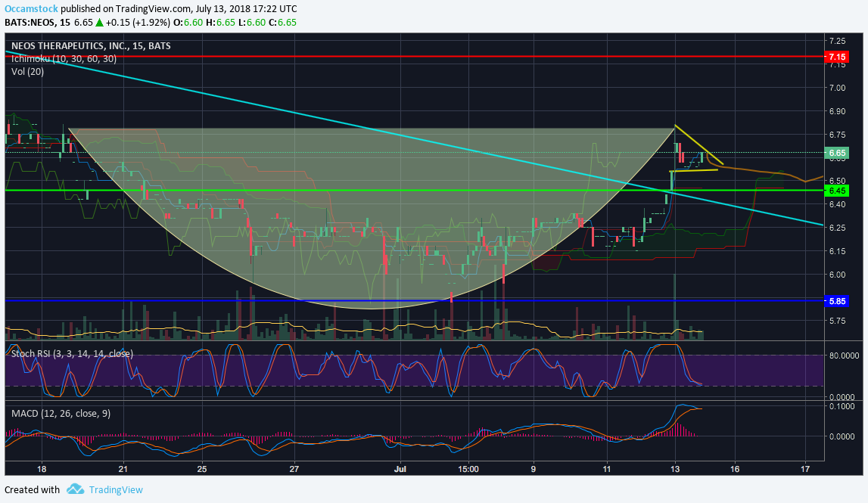Click the '13' date axis label
The height and width of the screenshot is (503, 868).
coord(675,469)
